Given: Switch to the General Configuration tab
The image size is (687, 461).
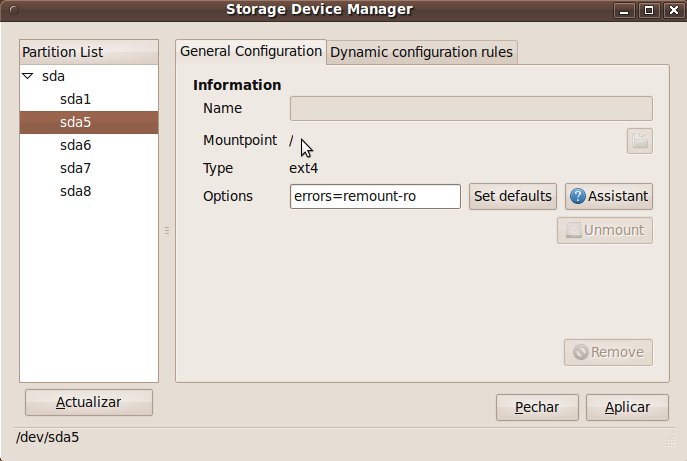Looking at the screenshot, I should [x=251, y=52].
